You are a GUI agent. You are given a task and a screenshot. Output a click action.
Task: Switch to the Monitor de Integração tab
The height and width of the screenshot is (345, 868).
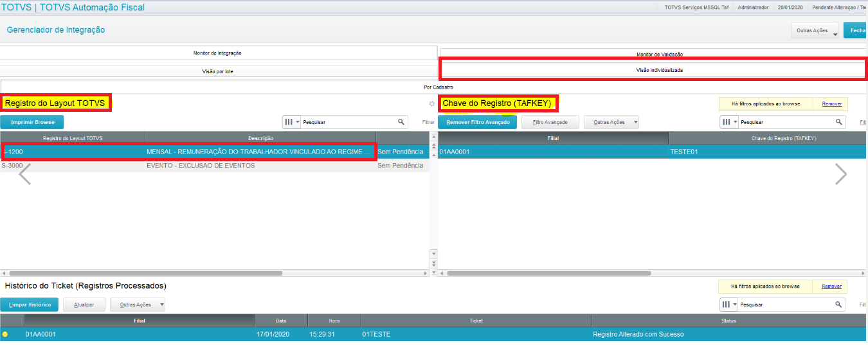pos(217,53)
